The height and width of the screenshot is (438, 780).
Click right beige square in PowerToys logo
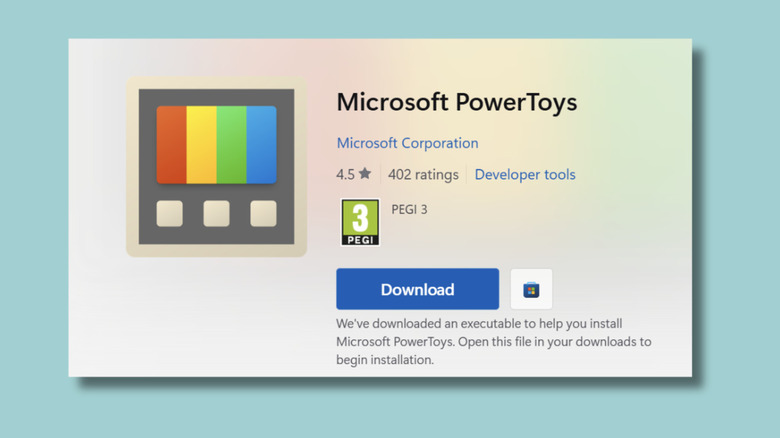[x=263, y=213]
